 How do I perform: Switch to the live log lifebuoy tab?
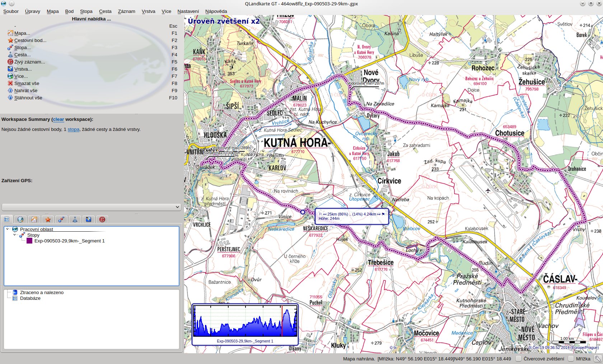click(x=102, y=219)
